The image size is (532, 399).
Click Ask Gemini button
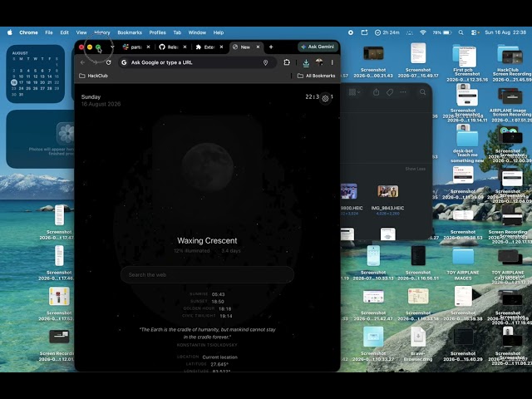318,47
